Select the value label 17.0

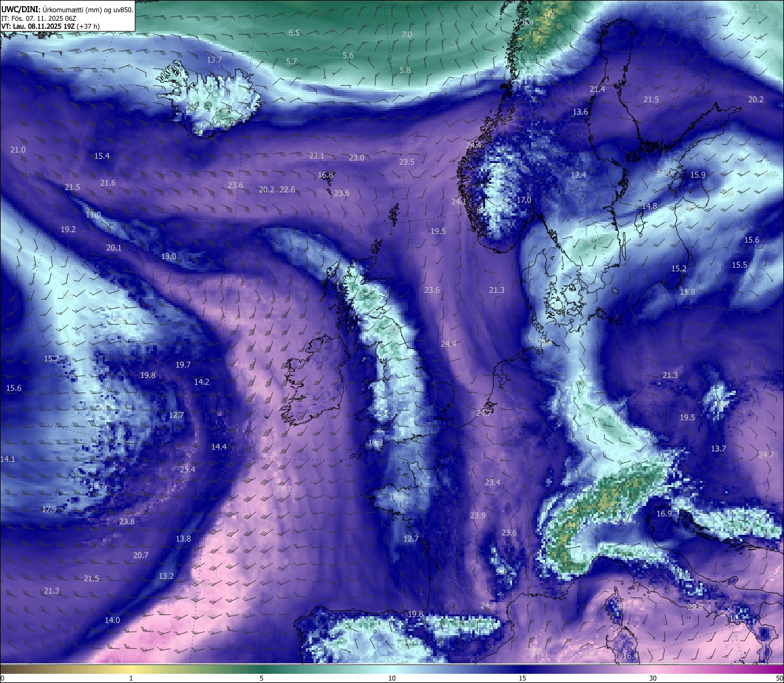pos(524,200)
